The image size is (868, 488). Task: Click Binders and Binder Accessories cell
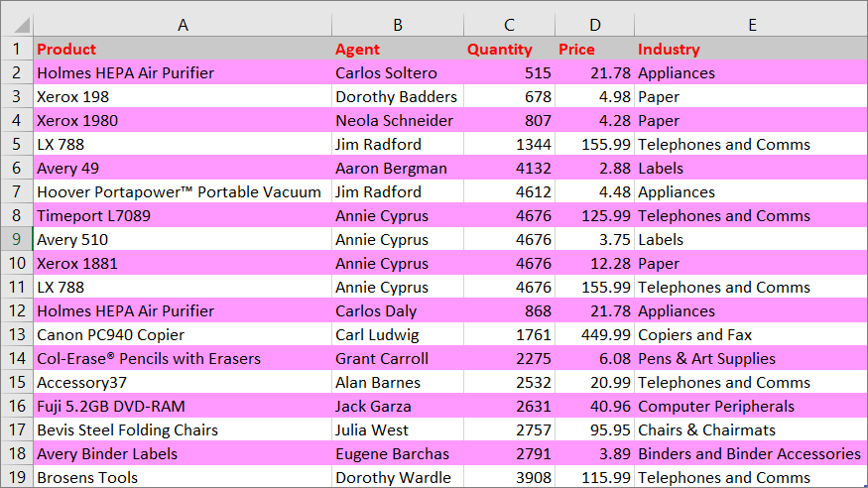tap(751, 453)
